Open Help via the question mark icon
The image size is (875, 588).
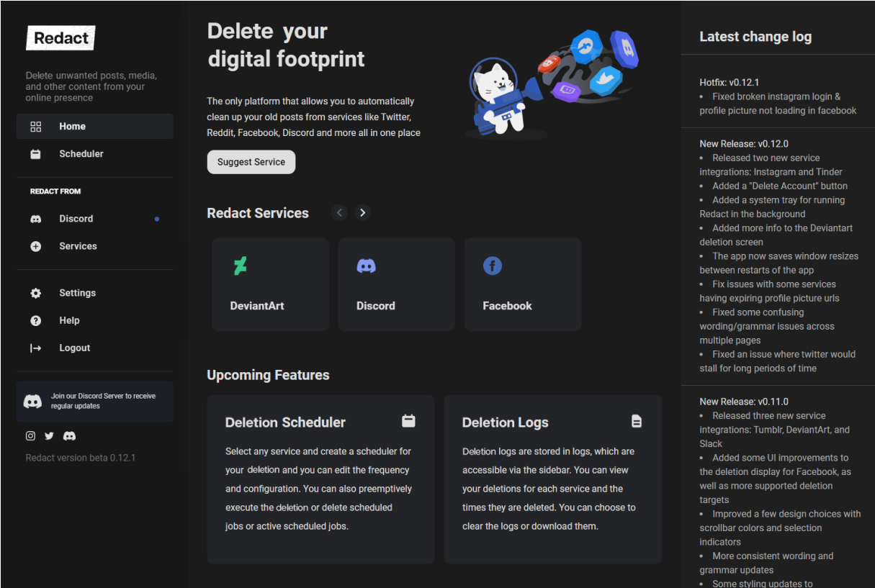pos(35,320)
